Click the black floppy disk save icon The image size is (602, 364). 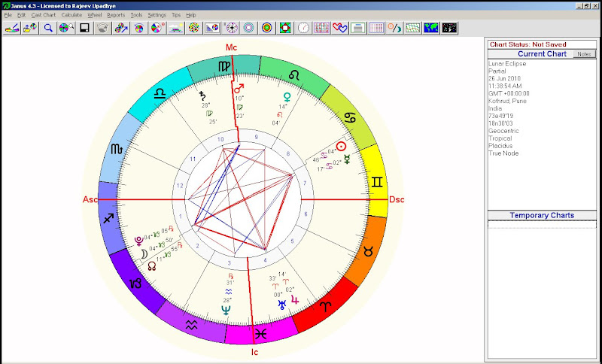[x=85, y=28]
